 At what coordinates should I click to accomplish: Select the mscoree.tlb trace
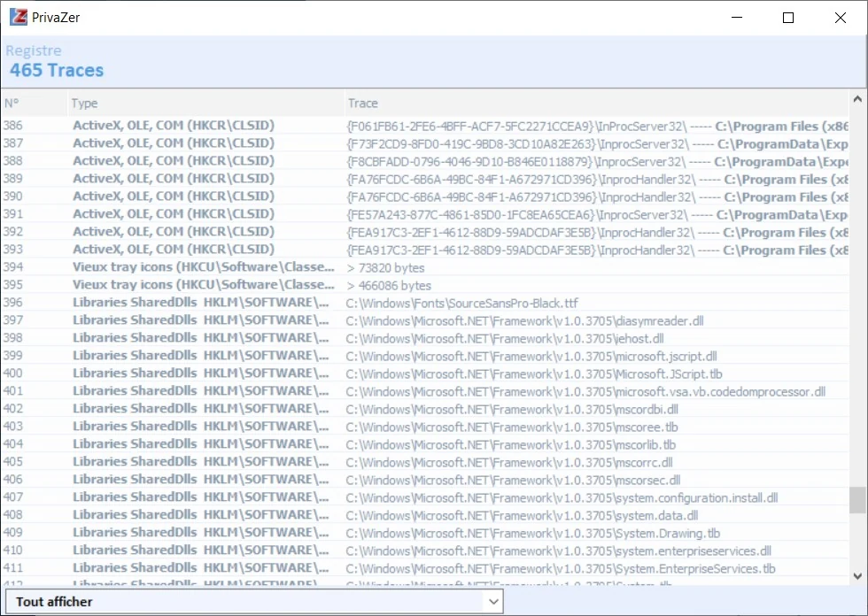[424, 427]
